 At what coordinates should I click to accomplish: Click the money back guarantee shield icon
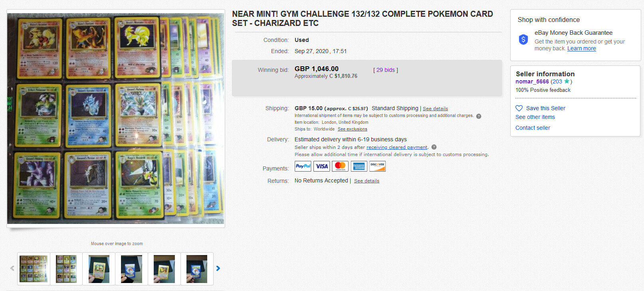523,40
